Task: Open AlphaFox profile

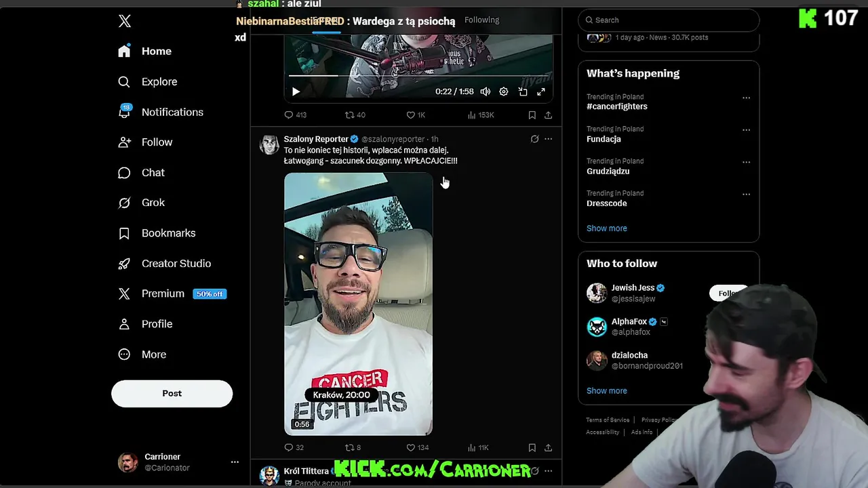Action: (x=629, y=322)
